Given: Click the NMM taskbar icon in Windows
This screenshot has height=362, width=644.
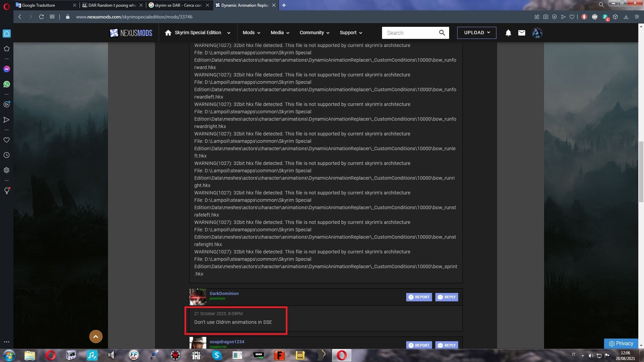Looking at the screenshot, I should (x=259, y=355).
